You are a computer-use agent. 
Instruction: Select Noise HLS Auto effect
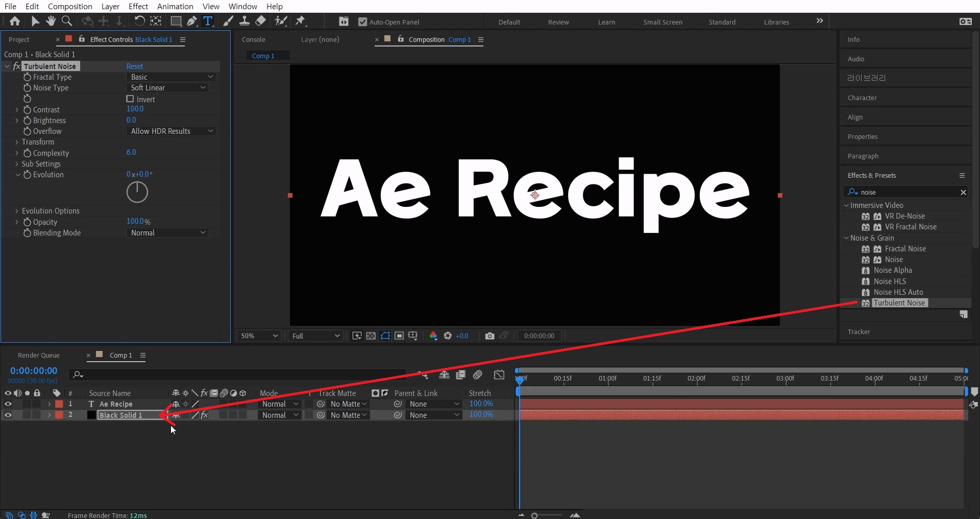coord(898,292)
